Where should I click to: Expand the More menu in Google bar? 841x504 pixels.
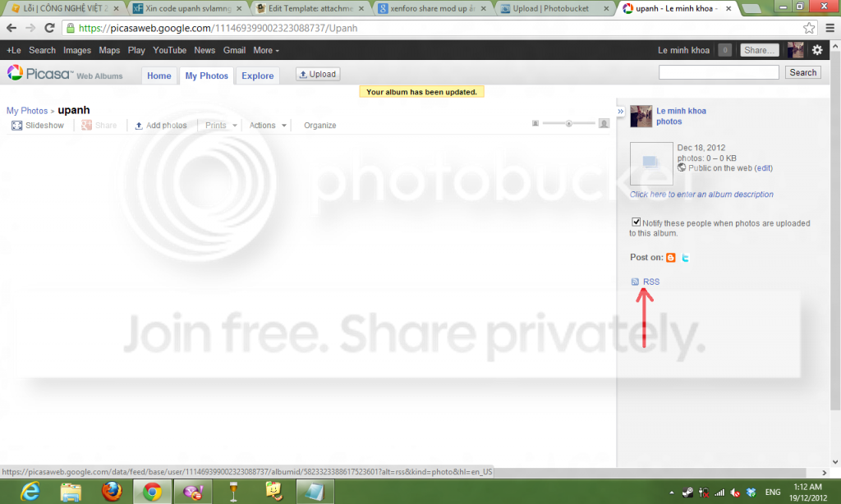266,50
